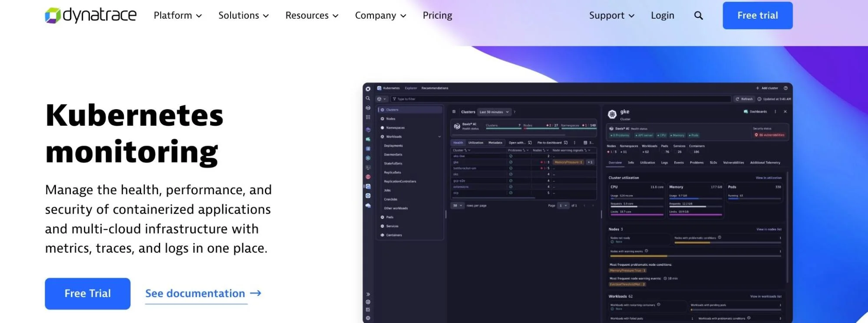Select the gke row in clusters table

click(523, 162)
